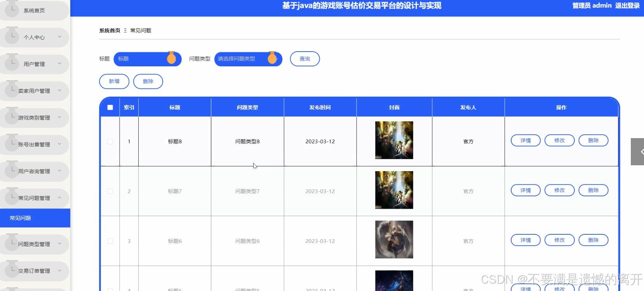The width and height of the screenshot is (644, 291).
Task: Click the 常见问题 breadcrumb text
Action: 141,31
